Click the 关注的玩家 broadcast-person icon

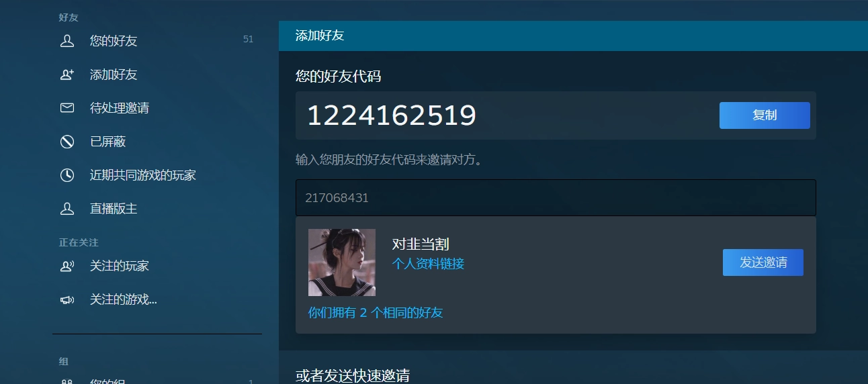(67, 266)
